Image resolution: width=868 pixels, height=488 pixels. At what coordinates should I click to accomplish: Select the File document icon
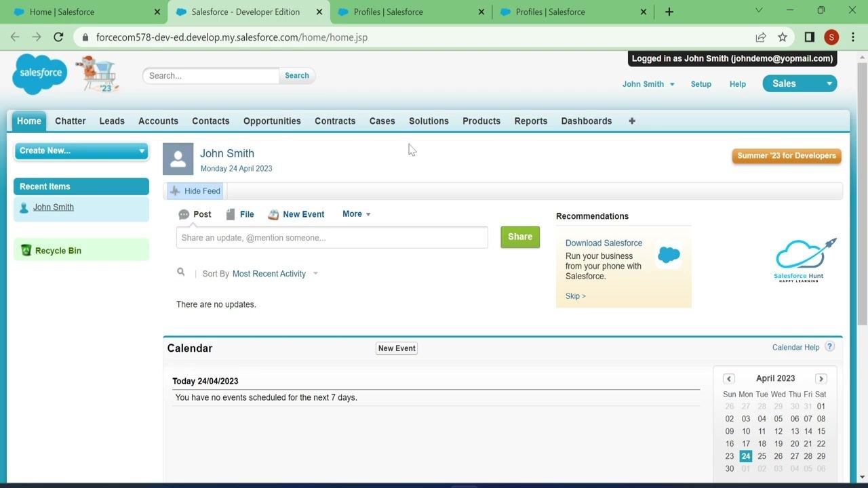click(x=231, y=214)
